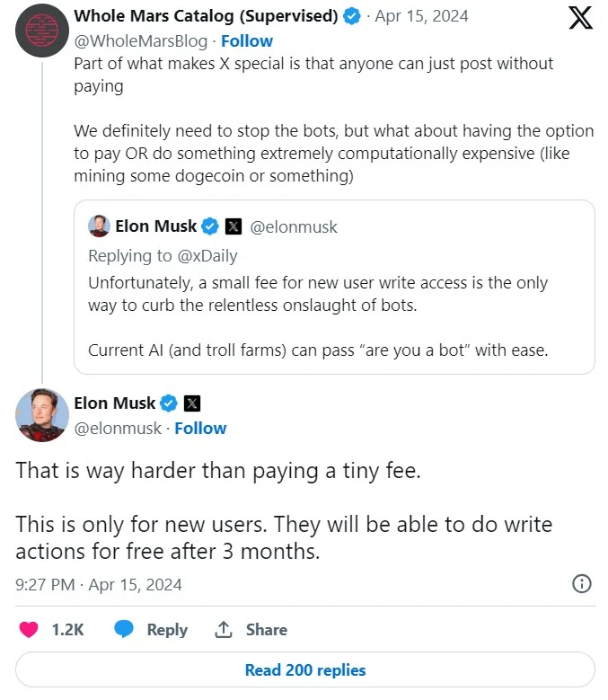Click the X logo in top-right corner
Viewport: 608px width, 700px height.
pos(581,19)
